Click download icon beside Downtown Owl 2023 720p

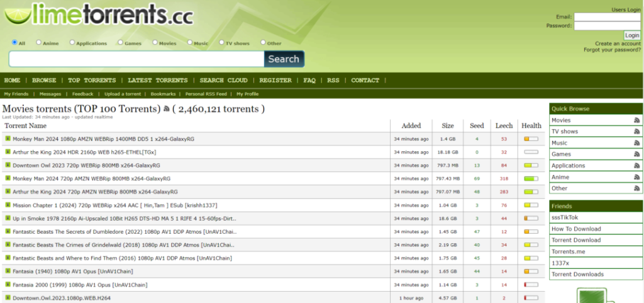tap(8, 165)
